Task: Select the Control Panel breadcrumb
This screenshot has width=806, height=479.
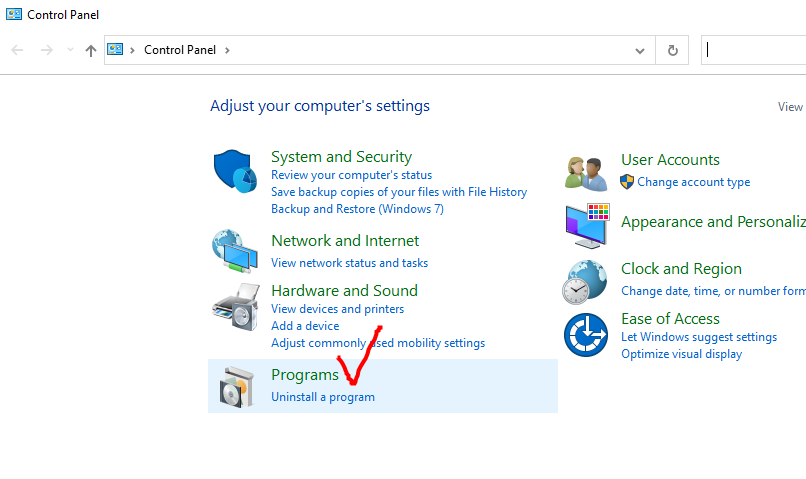Action: (x=180, y=50)
